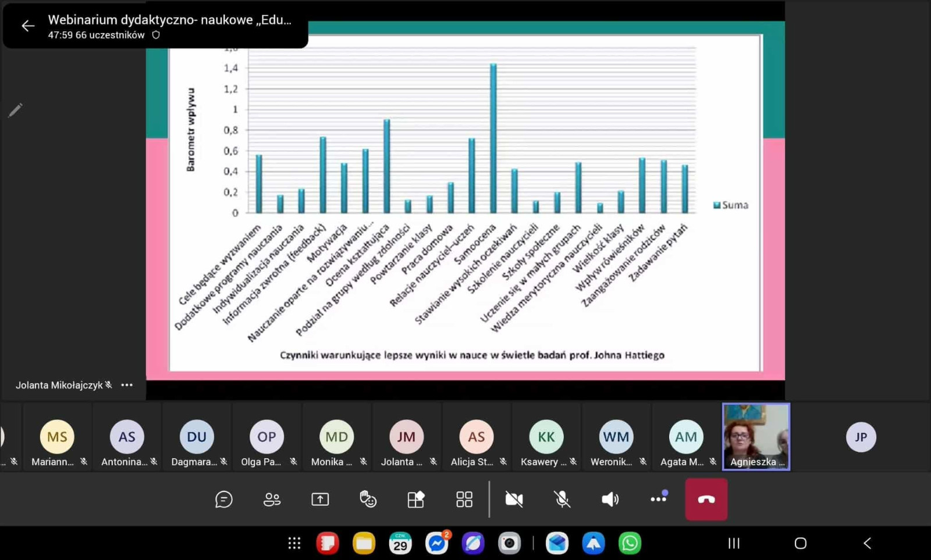The height and width of the screenshot is (560, 931).
Task: Click the share screen icon
Action: pos(320,500)
